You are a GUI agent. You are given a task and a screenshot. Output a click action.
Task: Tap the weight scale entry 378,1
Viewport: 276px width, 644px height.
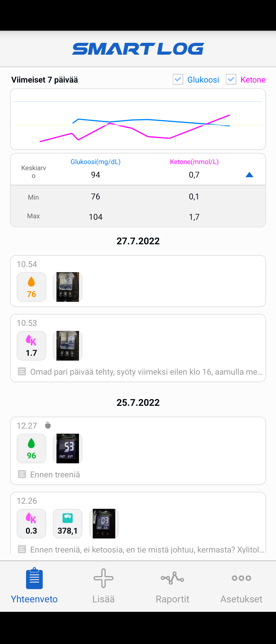[x=68, y=524]
